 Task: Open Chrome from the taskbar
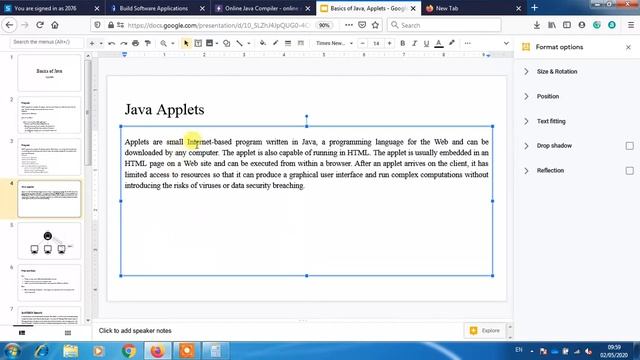pyautogui.click(x=129, y=351)
